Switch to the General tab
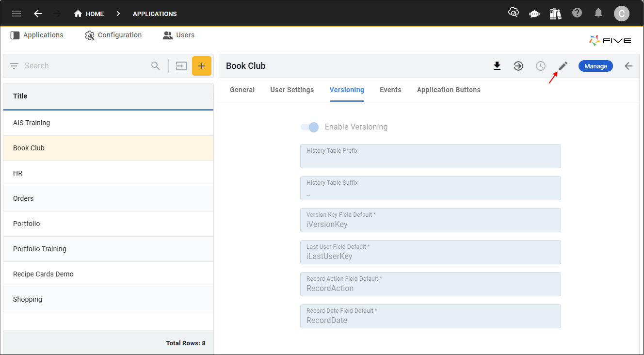 click(x=242, y=90)
